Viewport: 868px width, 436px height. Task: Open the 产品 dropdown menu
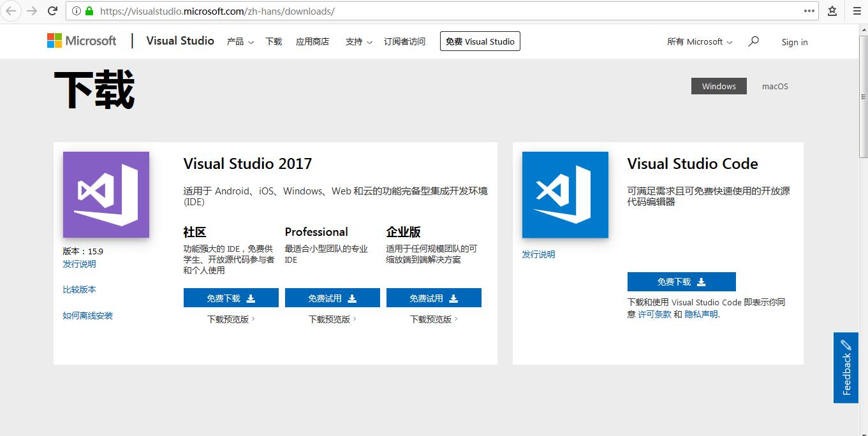(240, 41)
